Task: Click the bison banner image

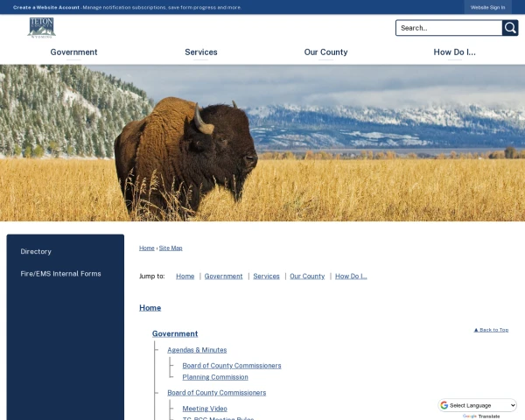Action: click(x=262, y=143)
